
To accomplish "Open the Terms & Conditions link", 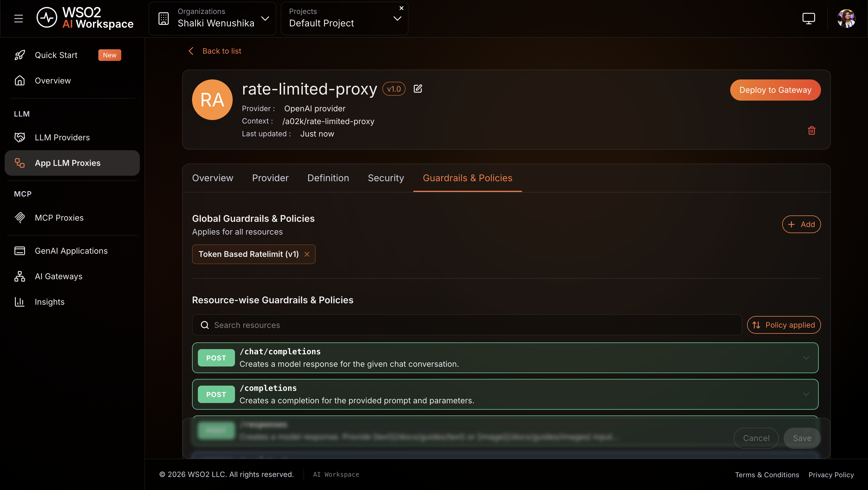I will (767, 475).
